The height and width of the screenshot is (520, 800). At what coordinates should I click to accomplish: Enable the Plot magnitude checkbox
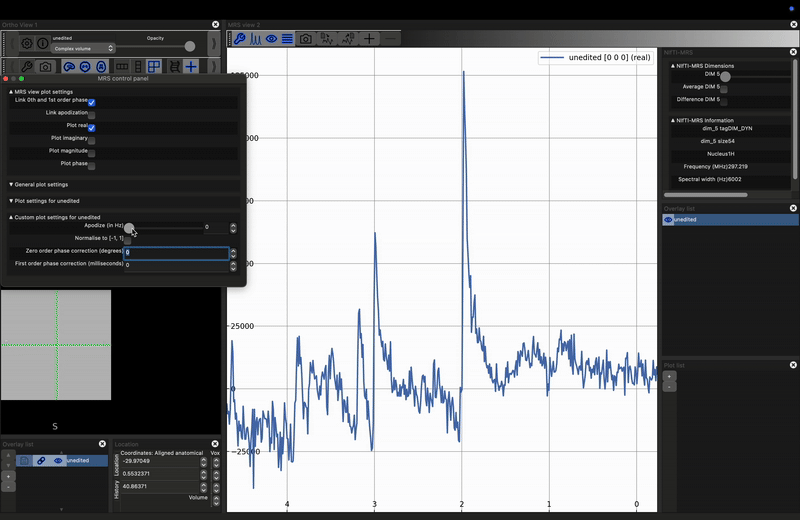tap(91, 153)
